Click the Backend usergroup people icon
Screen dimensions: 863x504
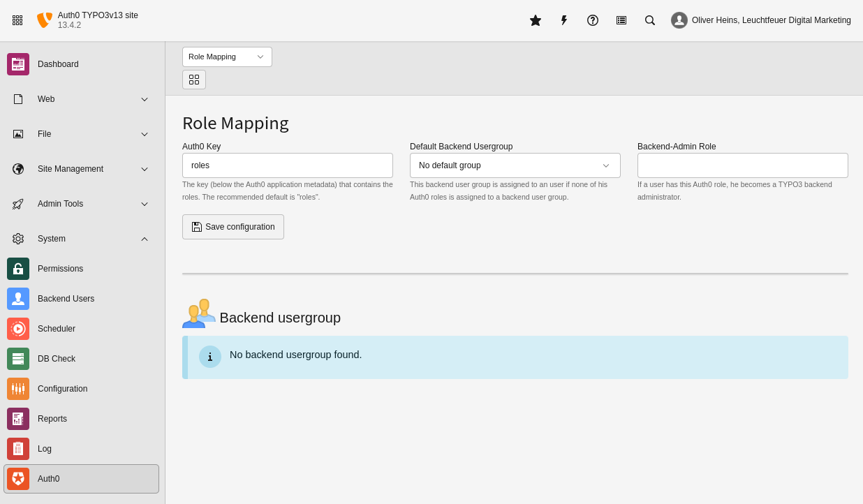199,313
